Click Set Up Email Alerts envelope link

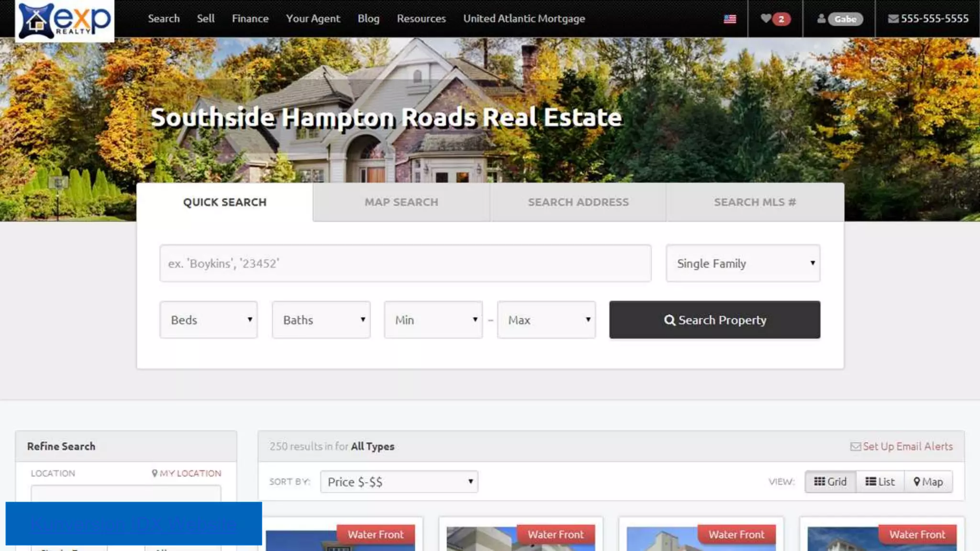(x=902, y=446)
